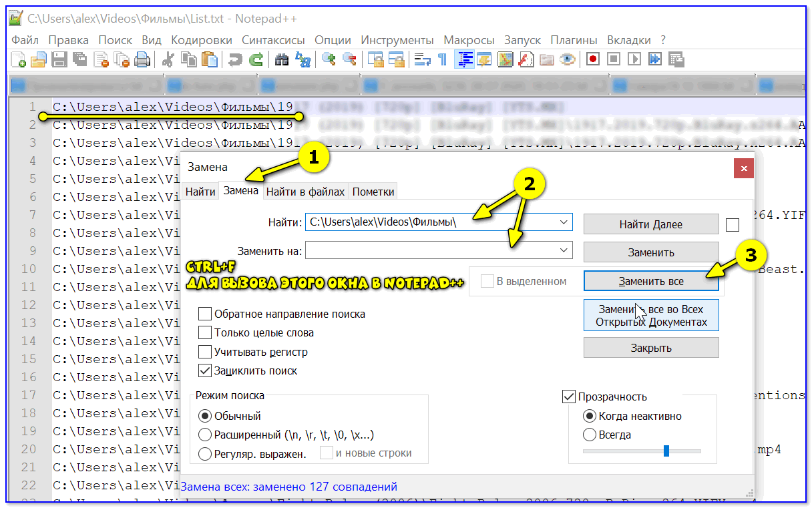Open the 'Кодировки' menu
This screenshot has height=508, width=812.
tap(202, 40)
